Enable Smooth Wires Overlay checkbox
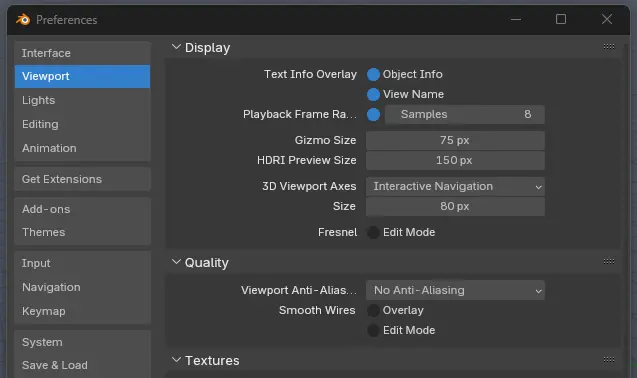Viewport: 637px width, 378px height. pyautogui.click(x=373, y=311)
